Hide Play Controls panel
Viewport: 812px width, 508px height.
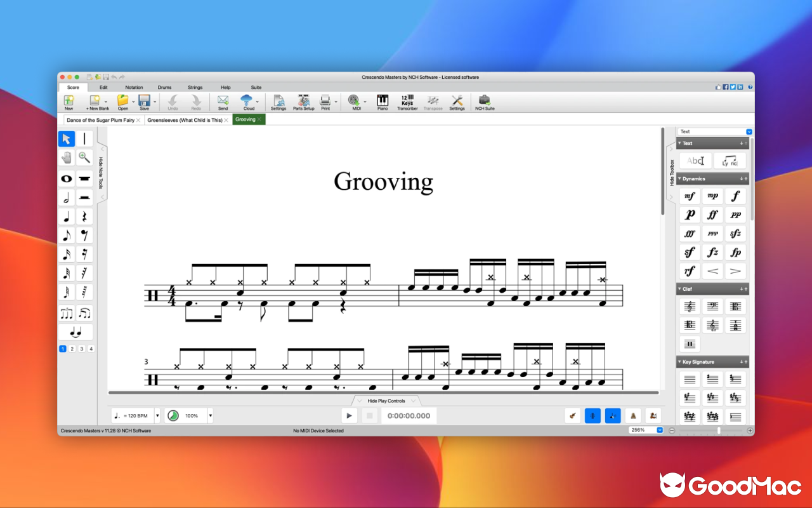[386, 401]
